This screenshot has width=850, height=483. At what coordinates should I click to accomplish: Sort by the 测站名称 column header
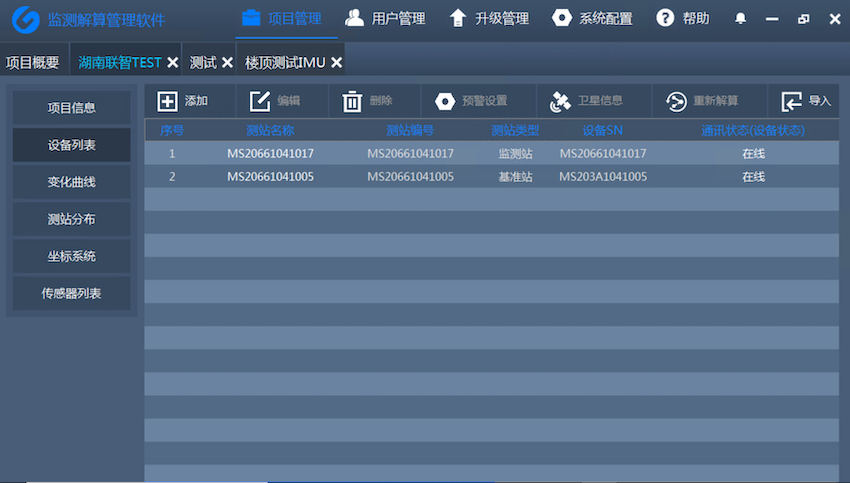(270, 130)
